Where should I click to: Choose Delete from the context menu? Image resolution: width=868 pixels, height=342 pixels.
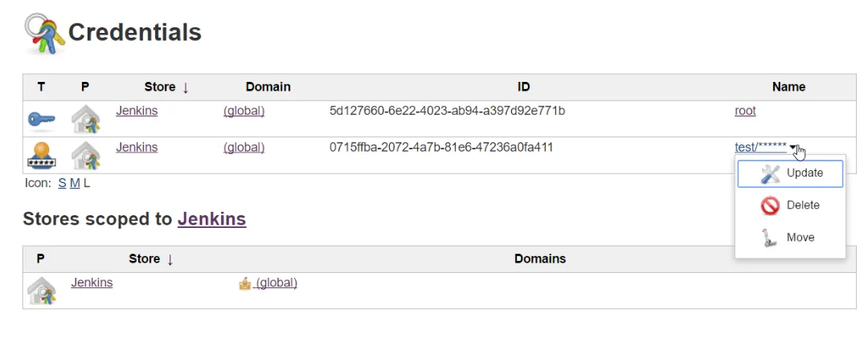point(803,206)
